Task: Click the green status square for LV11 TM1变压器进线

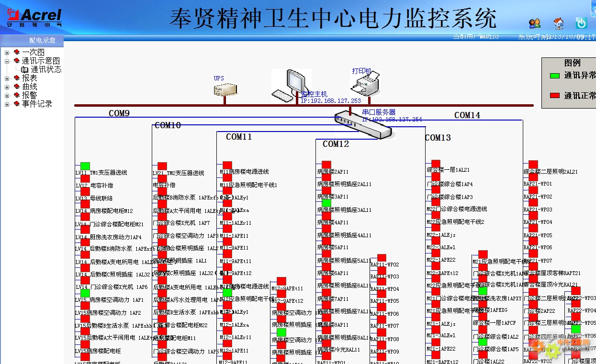Action: click(x=85, y=166)
